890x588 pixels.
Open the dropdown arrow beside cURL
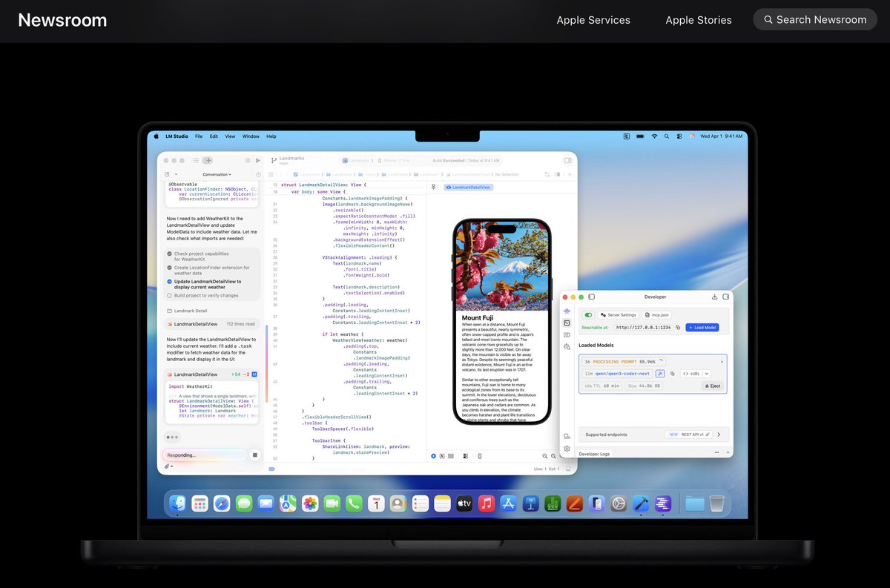(x=707, y=374)
